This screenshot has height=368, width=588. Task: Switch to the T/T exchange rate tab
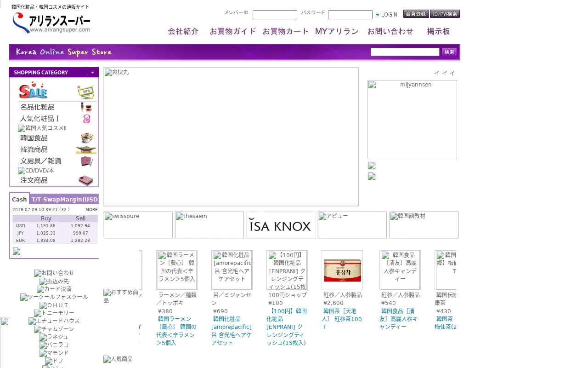(36, 199)
